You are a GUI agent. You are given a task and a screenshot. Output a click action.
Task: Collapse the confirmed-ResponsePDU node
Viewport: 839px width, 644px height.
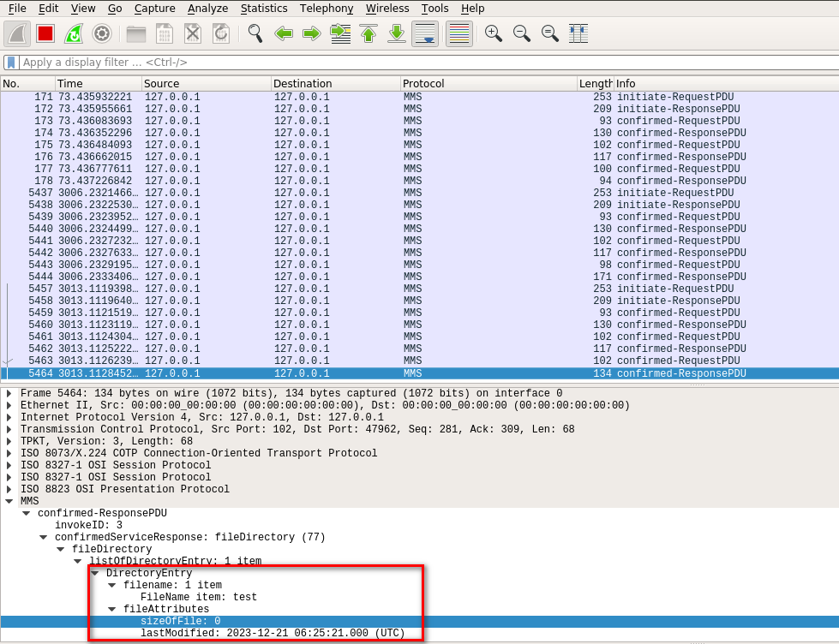click(x=27, y=513)
